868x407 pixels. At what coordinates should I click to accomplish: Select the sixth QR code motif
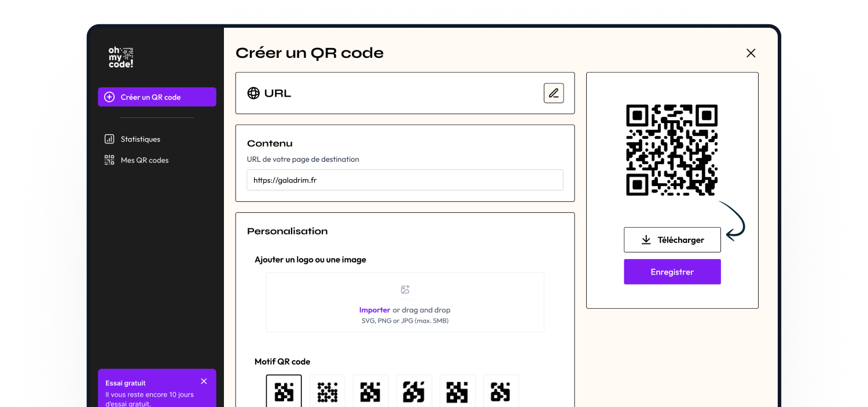(x=501, y=391)
